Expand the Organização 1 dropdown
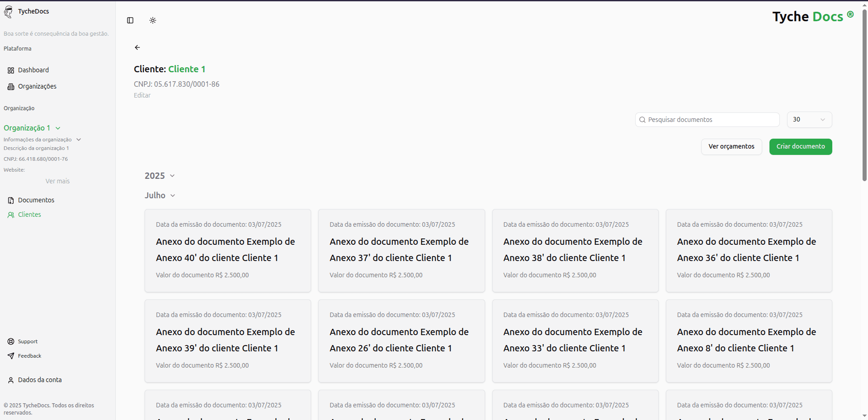868x420 pixels. (x=58, y=128)
